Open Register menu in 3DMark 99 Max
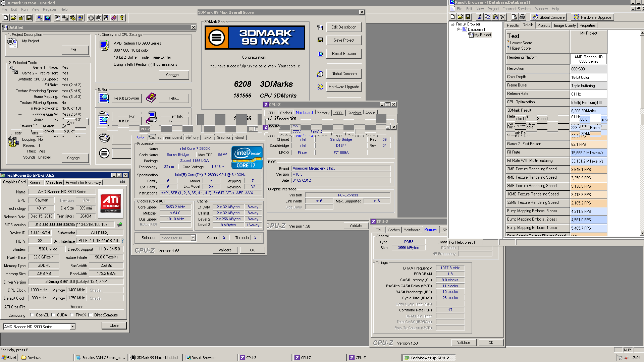 click(x=50, y=9)
